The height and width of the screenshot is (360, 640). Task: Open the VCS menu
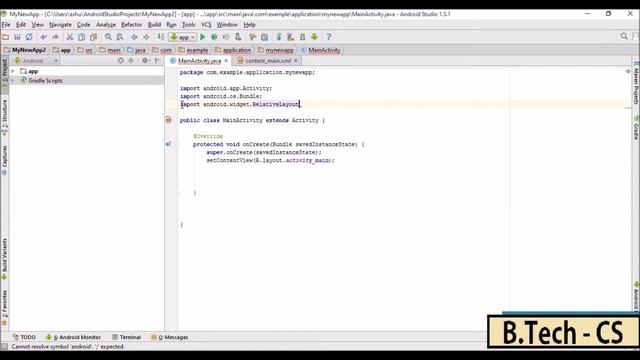click(x=206, y=25)
